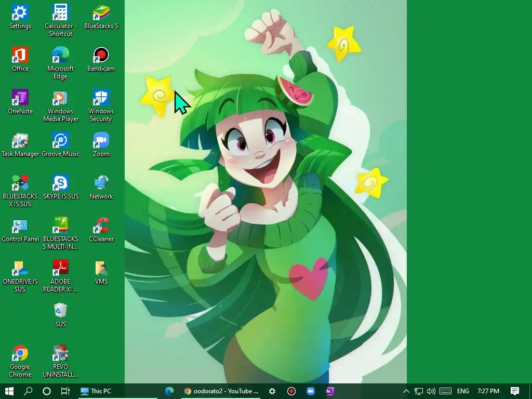Image resolution: width=532 pixels, height=399 pixels.
Task: Select the BlueStacks 5 desktop icon
Action: pos(101,17)
